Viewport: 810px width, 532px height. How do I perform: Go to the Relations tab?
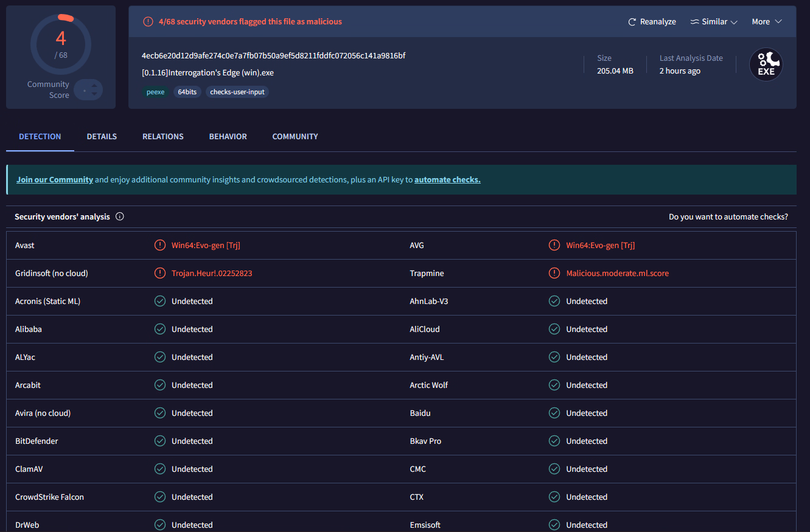click(x=163, y=137)
